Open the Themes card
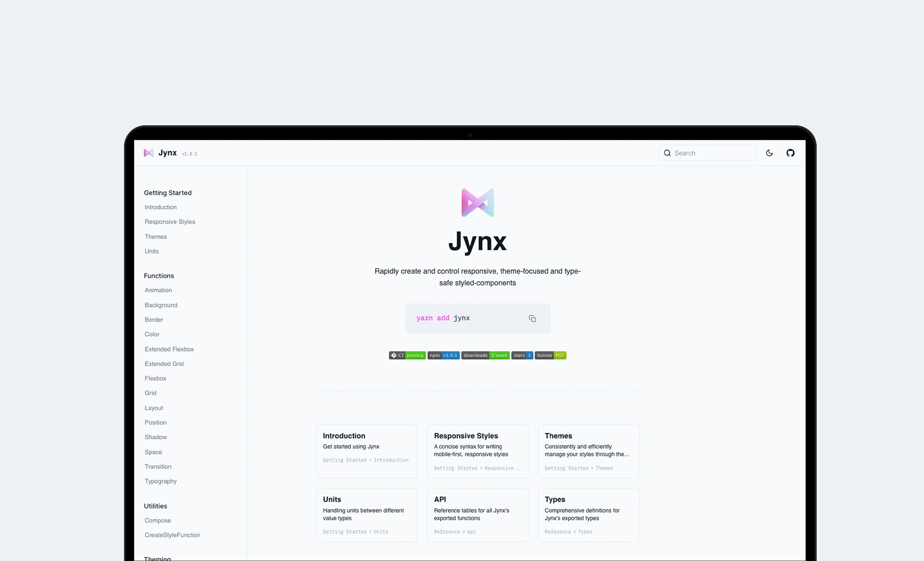This screenshot has width=924, height=561. point(588,451)
